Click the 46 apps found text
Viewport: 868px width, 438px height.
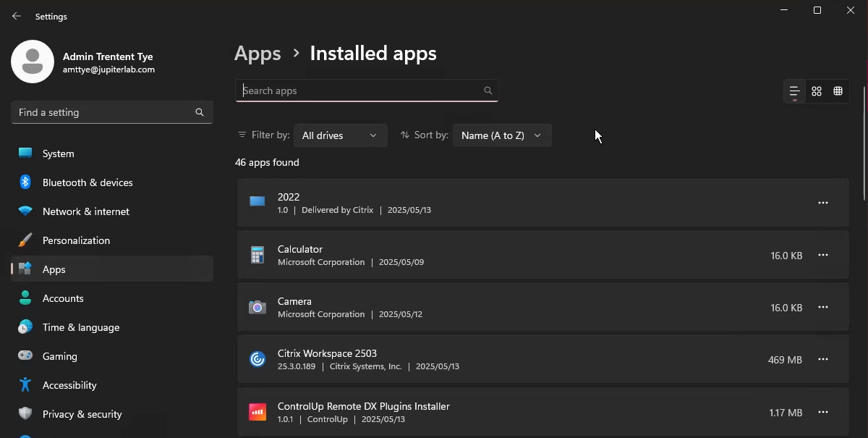(x=267, y=162)
